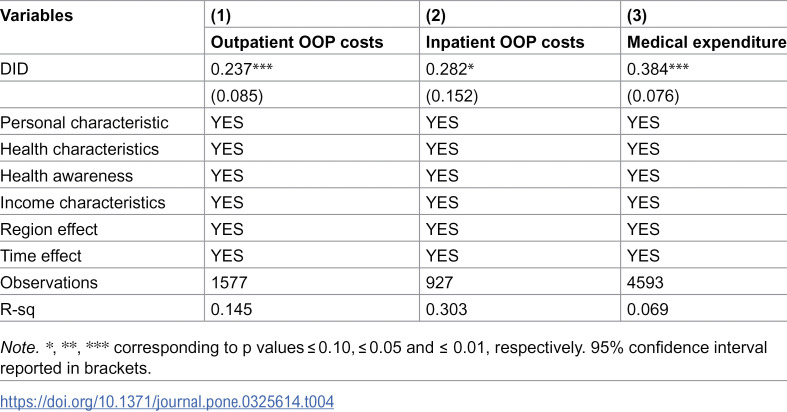Click the R-sq value 0.145
Viewport: 787px width, 412px height.
click(231, 309)
